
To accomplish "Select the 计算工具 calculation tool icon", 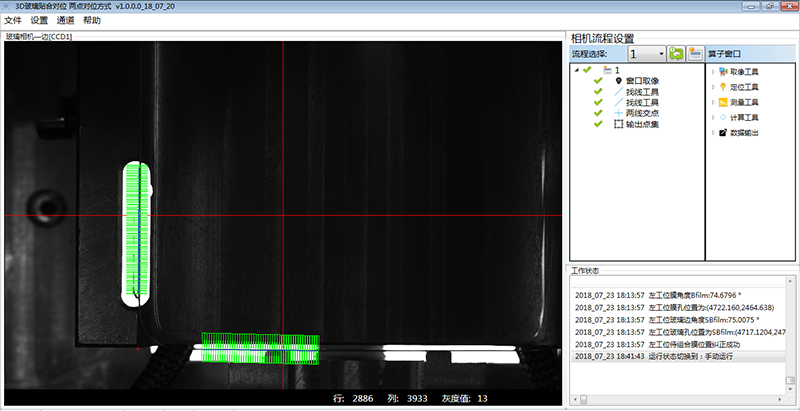I will [722, 117].
